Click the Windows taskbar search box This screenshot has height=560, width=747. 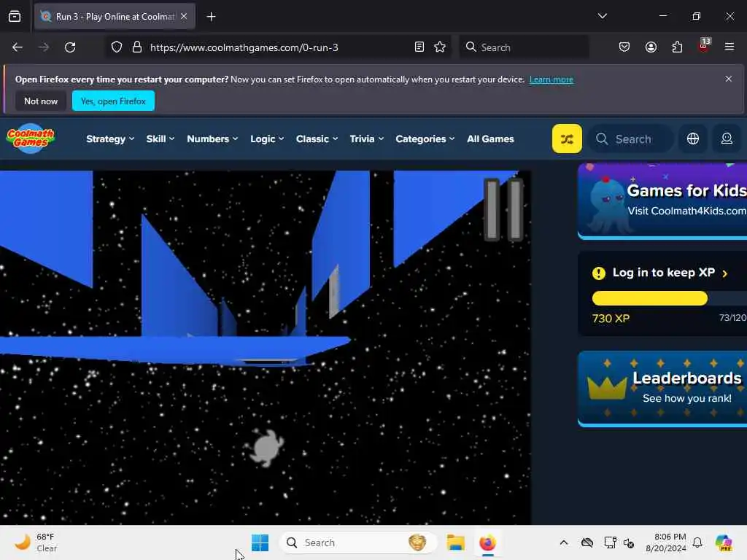pyautogui.click(x=358, y=542)
